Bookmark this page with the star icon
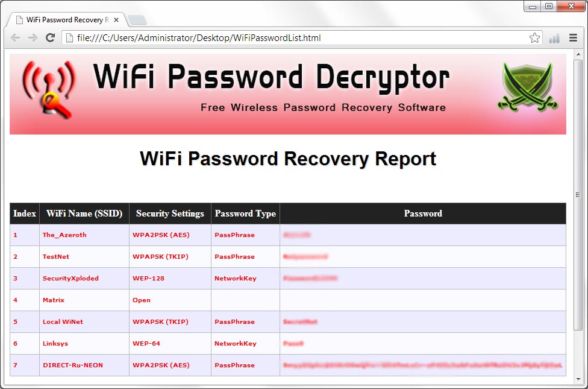588x389 pixels. pyautogui.click(x=534, y=38)
